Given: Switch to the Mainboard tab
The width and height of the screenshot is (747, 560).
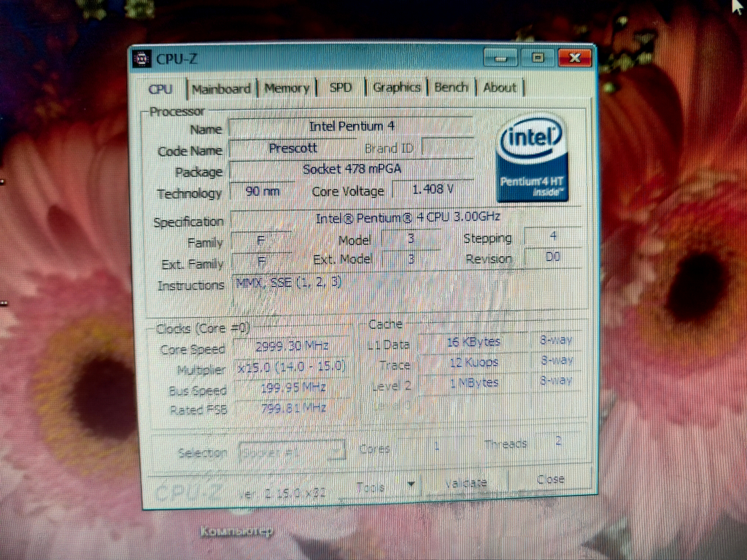Looking at the screenshot, I should (x=222, y=89).
